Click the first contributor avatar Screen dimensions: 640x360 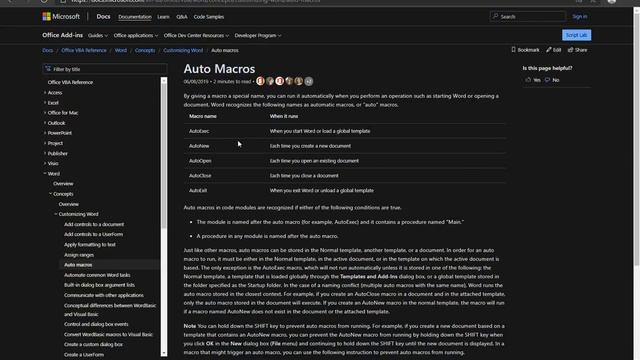point(260,81)
